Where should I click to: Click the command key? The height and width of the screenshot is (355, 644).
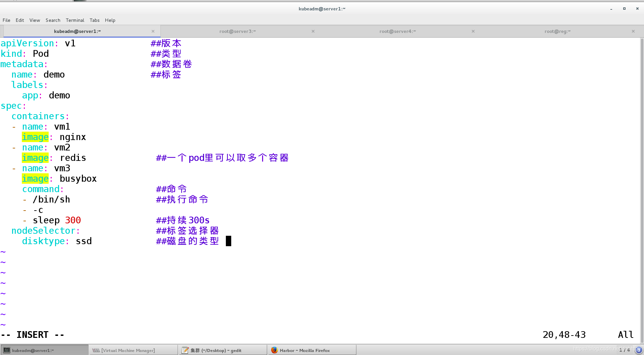41,189
